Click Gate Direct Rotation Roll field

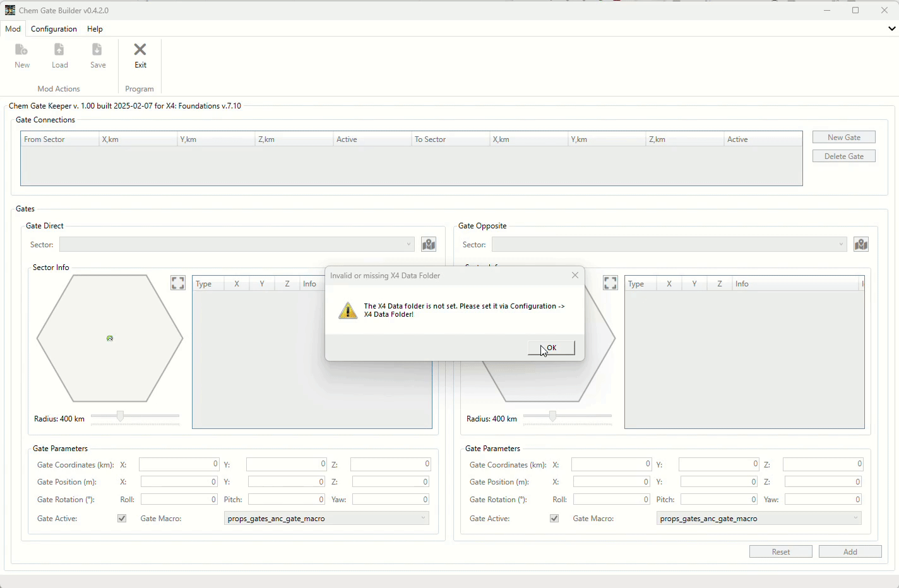(x=179, y=500)
